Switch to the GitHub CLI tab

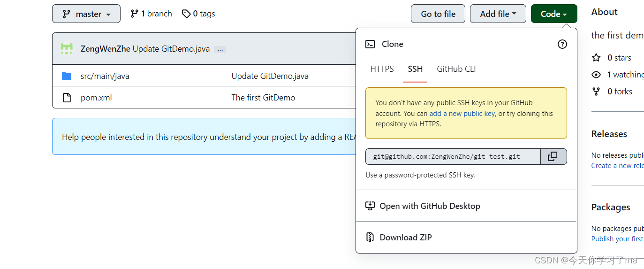point(456,69)
